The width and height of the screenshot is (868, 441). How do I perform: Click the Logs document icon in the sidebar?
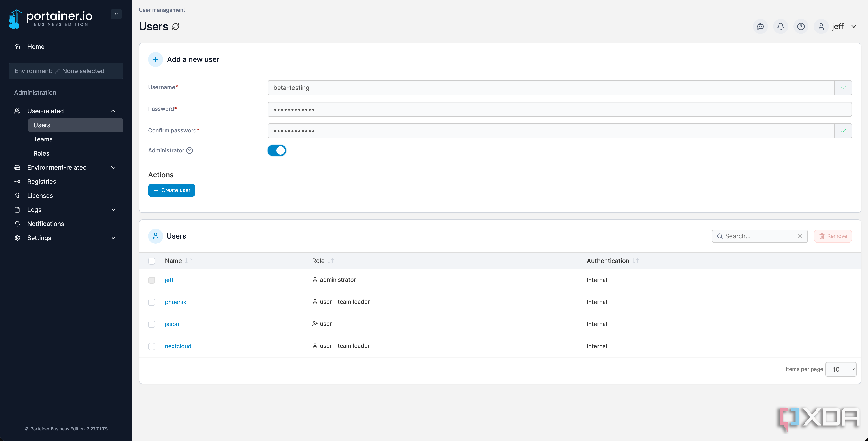tap(17, 210)
